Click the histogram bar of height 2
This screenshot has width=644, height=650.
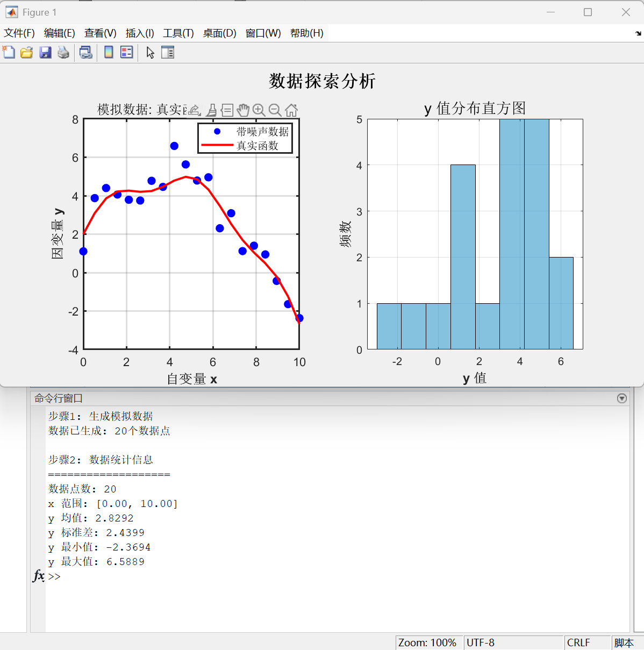click(x=561, y=303)
